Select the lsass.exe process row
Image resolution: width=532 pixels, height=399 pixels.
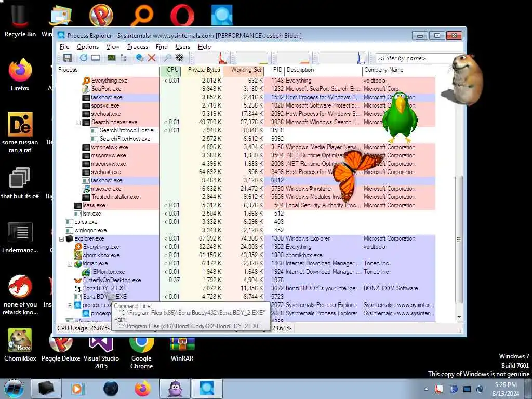point(246,206)
